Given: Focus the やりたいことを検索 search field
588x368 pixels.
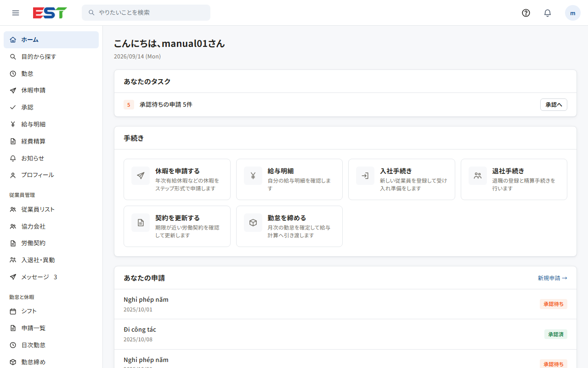Looking at the screenshot, I should (146, 13).
